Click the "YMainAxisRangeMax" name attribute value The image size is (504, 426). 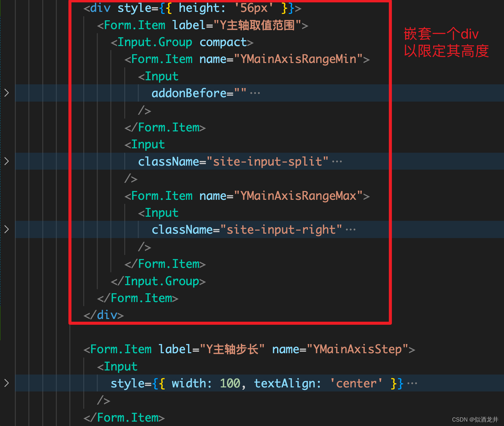pos(298,196)
